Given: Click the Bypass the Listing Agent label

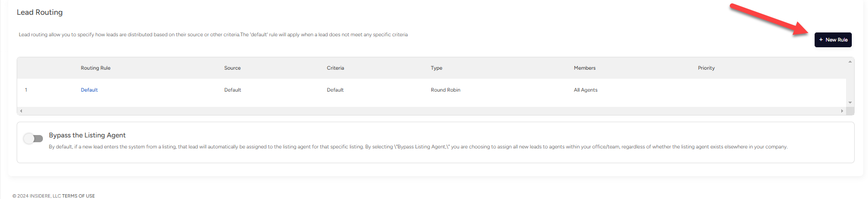Looking at the screenshot, I should coord(87,135).
